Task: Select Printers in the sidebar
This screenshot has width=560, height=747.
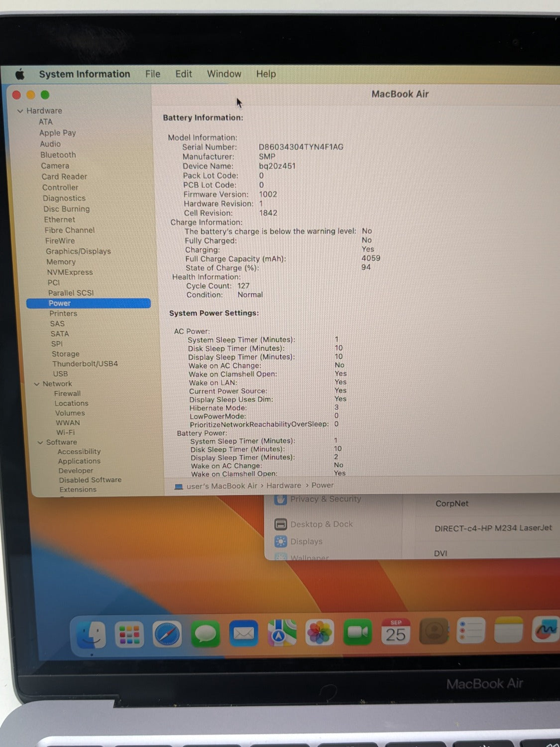Action: [x=63, y=314]
